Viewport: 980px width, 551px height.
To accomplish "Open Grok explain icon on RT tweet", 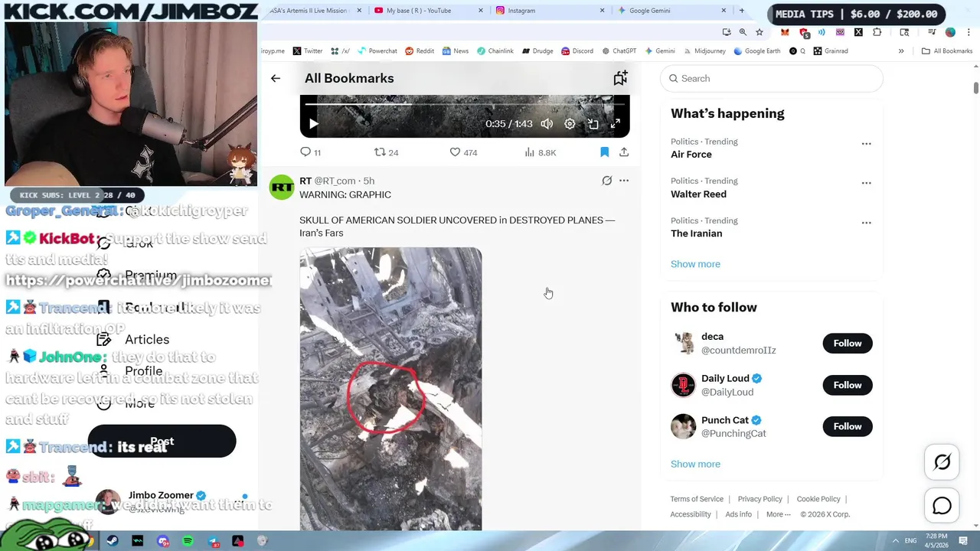I will (x=606, y=181).
